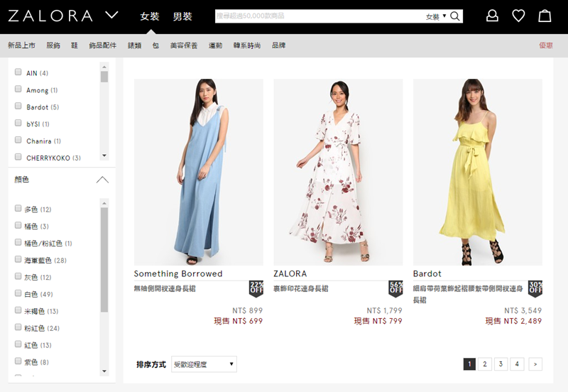
Task: Check the 米褐色 color filter
Action: tap(18, 310)
